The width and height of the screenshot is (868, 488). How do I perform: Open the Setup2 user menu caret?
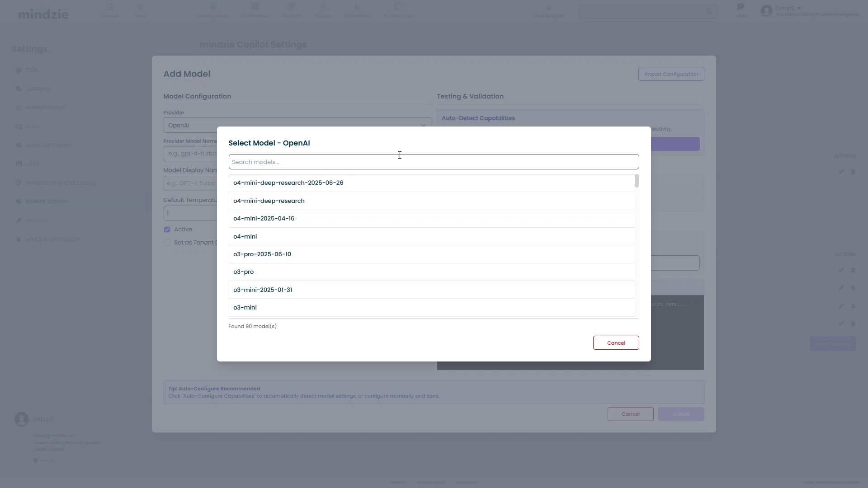click(799, 8)
